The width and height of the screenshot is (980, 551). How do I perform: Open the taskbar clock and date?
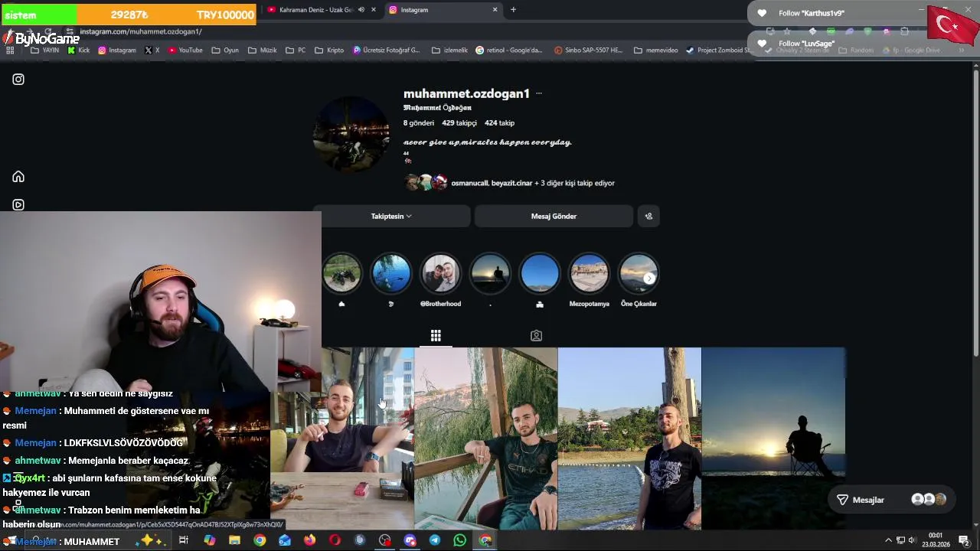[x=936, y=540]
